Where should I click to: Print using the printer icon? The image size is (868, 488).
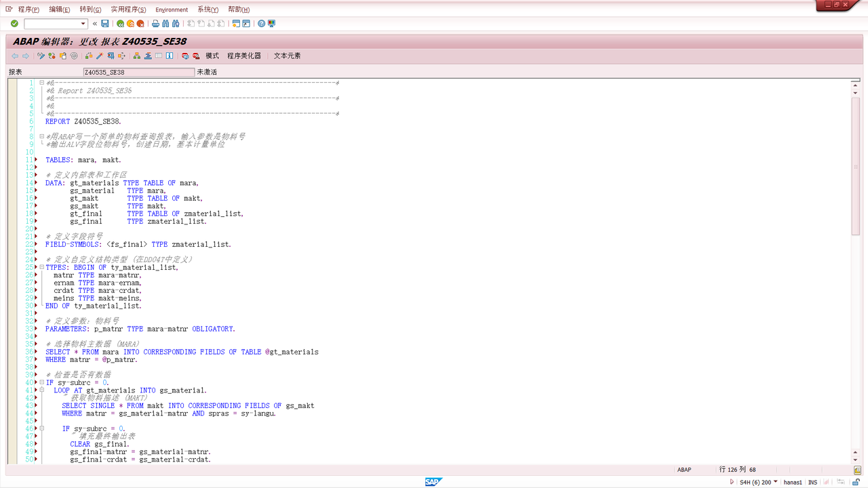(155, 24)
